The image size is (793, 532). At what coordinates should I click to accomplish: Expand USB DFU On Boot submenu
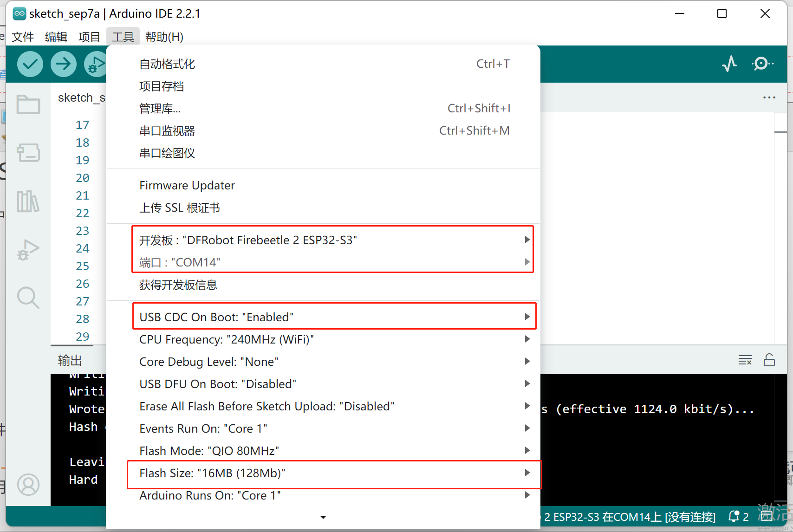[323, 384]
